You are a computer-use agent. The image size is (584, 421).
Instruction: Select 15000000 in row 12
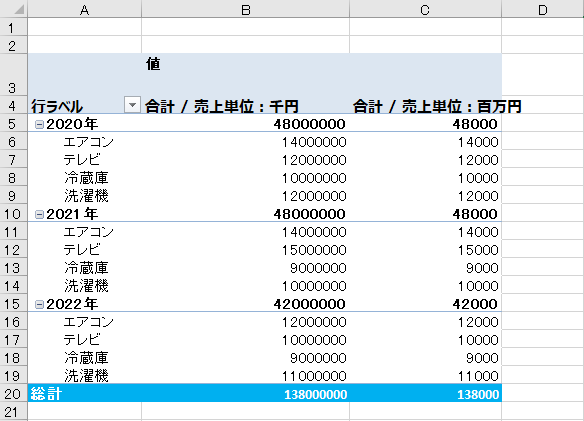[245, 250]
